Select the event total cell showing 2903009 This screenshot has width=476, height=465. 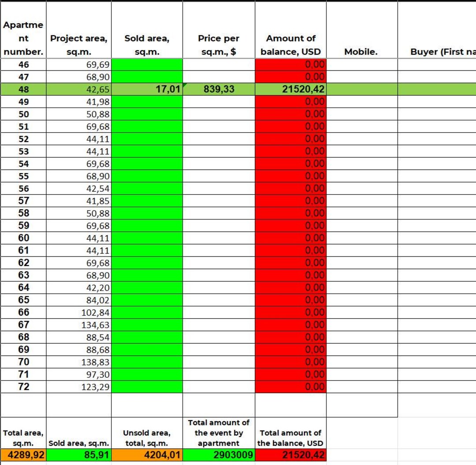218,455
